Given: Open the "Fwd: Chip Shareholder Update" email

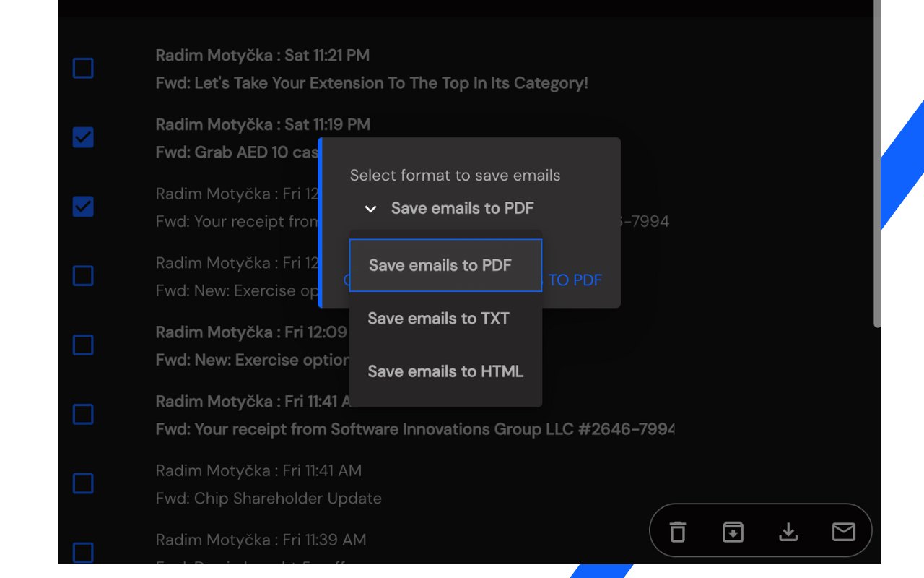Looking at the screenshot, I should click(x=269, y=499).
